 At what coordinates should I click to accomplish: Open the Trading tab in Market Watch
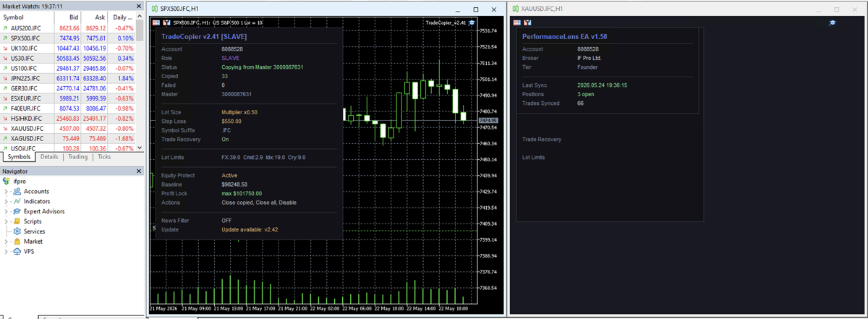tap(77, 157)
